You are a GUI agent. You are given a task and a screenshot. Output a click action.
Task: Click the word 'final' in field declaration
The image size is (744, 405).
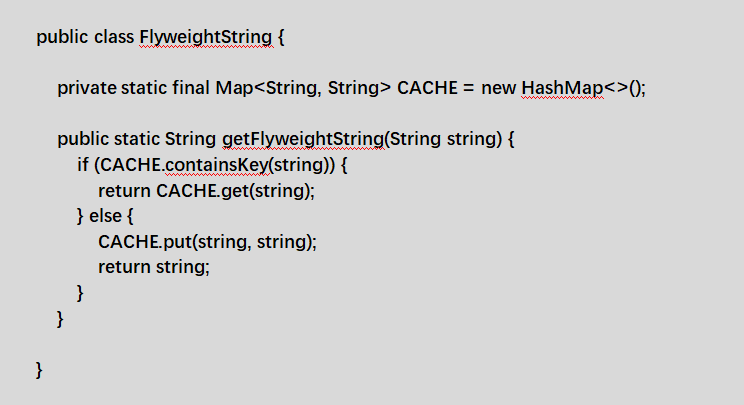click(x=191, y=88)
